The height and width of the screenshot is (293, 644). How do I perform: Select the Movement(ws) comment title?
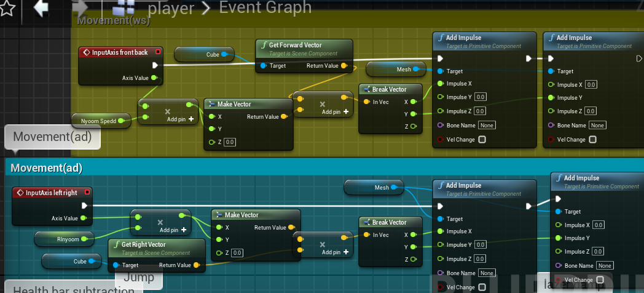pyautogui.click(x=113, y=20)
